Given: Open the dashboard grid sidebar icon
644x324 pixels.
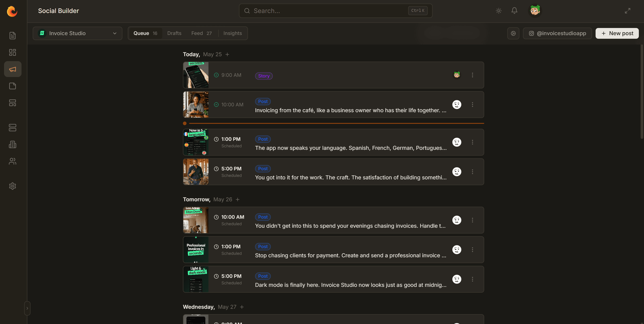Looking at the screenshot, I should [13, 52].
